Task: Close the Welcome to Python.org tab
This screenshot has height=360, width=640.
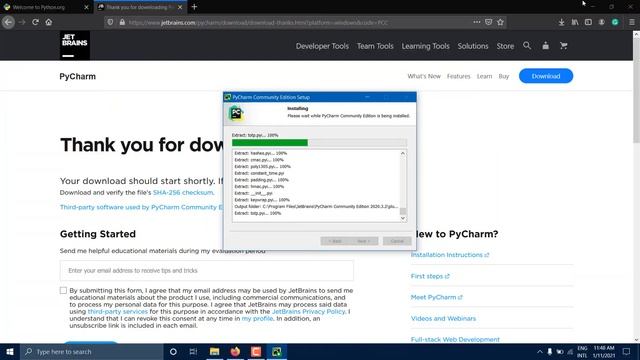Action: pyautogui.click(x=86, y=7)
